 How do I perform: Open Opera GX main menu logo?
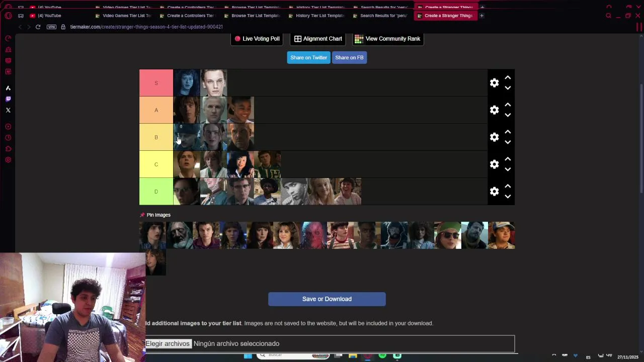(8, 16)
